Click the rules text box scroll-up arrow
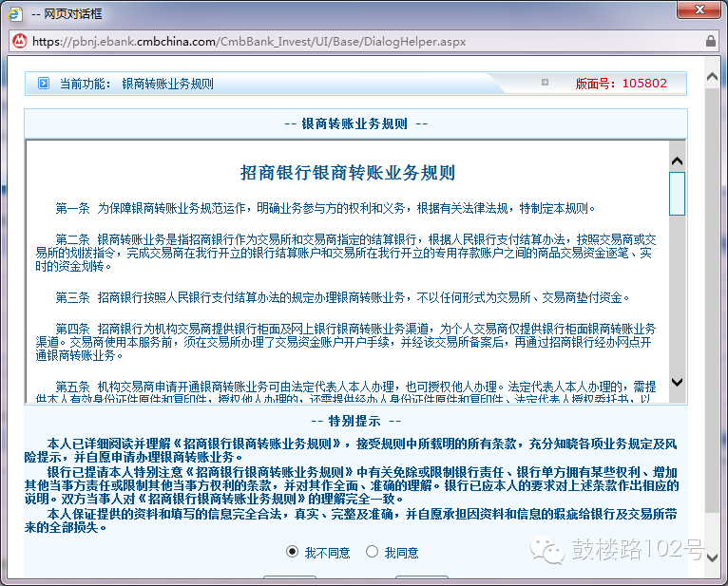 click(x=678, y=161)
